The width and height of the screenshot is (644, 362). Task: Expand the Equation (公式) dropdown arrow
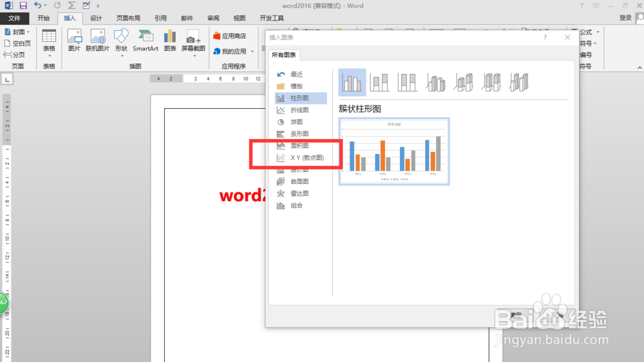598,32
